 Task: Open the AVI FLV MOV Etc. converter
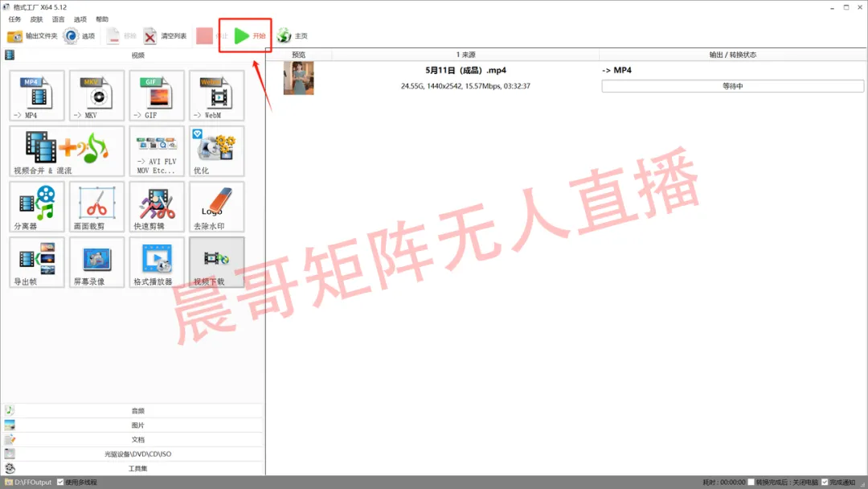click(157, 151)
